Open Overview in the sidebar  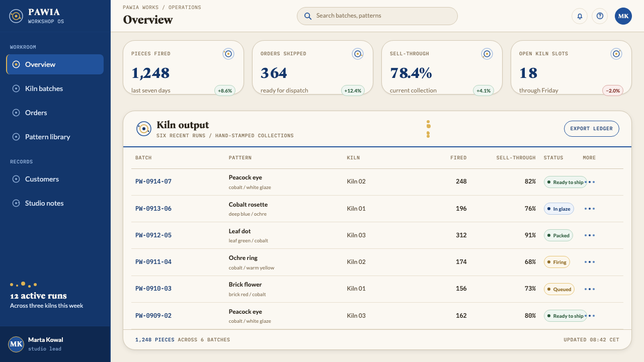coord(55,64)
